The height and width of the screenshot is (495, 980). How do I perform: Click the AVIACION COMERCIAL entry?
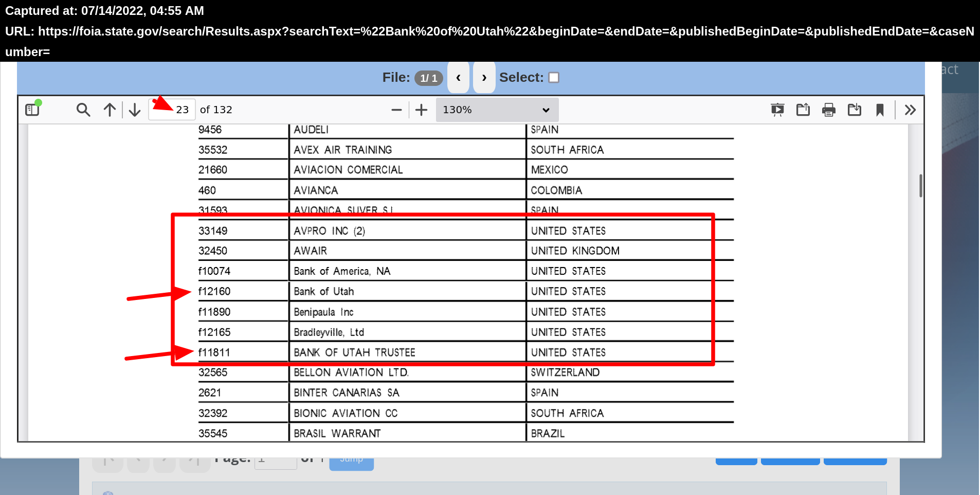pos(348,170)
